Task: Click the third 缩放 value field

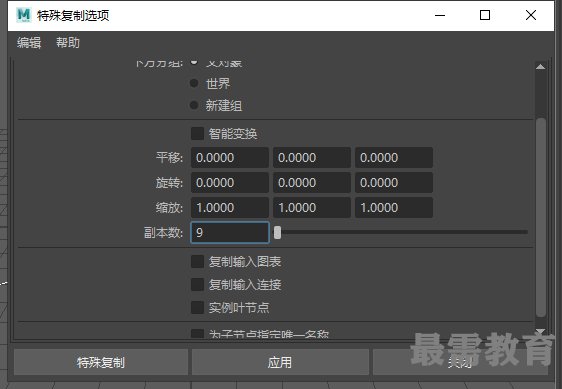Action: [x=394, y=208]
